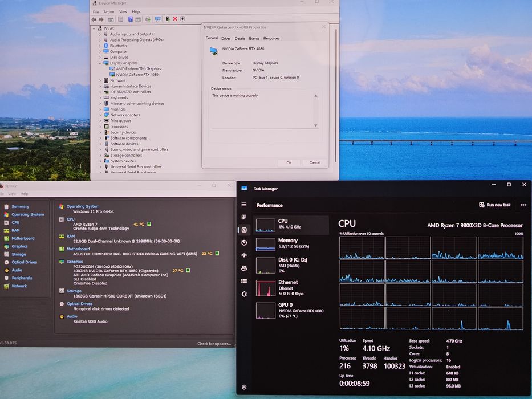Open Task Manager Settings gear icon
The height and width of the screenshot is (399, 532).
point(244,387)
